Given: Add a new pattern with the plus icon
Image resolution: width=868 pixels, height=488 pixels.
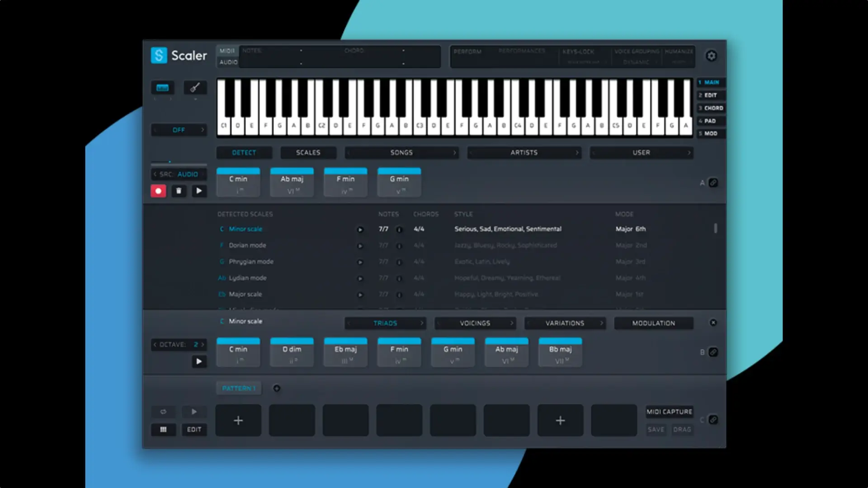Looking at the screenshot, I should pos(276,388).
